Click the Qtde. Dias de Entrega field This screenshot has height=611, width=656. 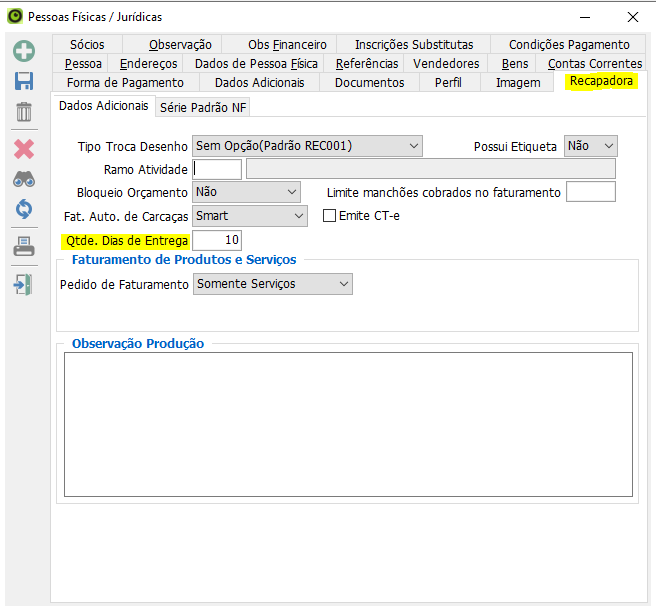click(x=216, y=240)
